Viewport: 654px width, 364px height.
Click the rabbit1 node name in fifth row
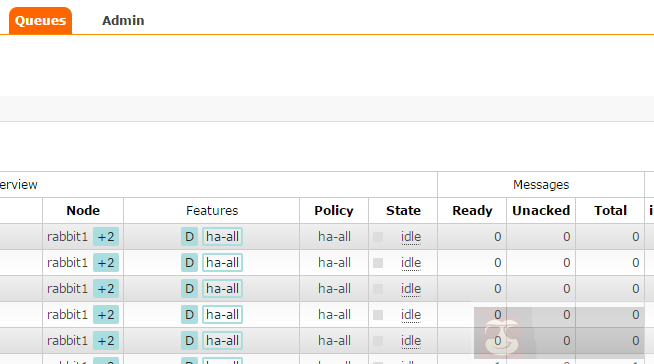[68, 341]
